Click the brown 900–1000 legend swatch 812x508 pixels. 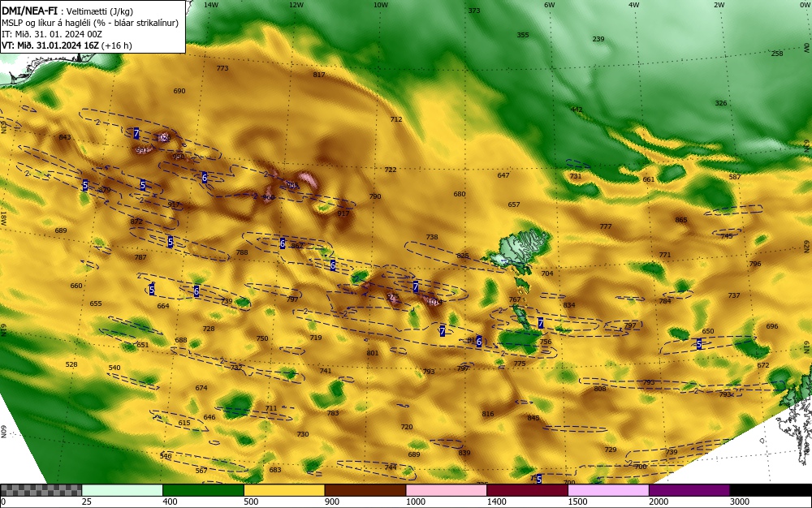pos(365,490)
